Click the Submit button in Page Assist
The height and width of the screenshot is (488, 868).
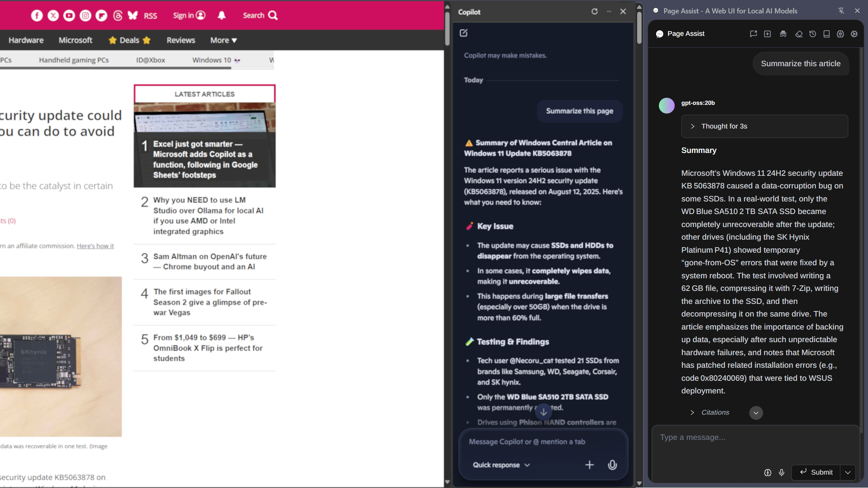pyautogui.click(x=816, y=472)
